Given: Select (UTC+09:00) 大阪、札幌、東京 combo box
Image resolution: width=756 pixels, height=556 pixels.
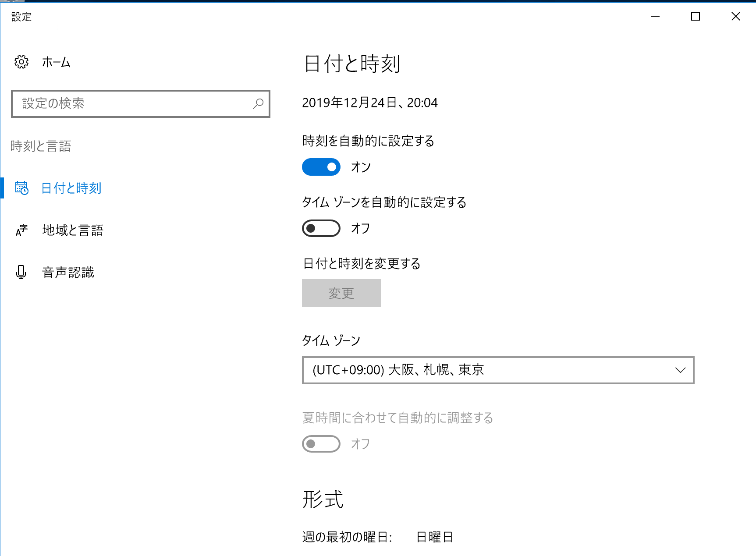Looking at the screenshot, I should [x=497, y=370].
